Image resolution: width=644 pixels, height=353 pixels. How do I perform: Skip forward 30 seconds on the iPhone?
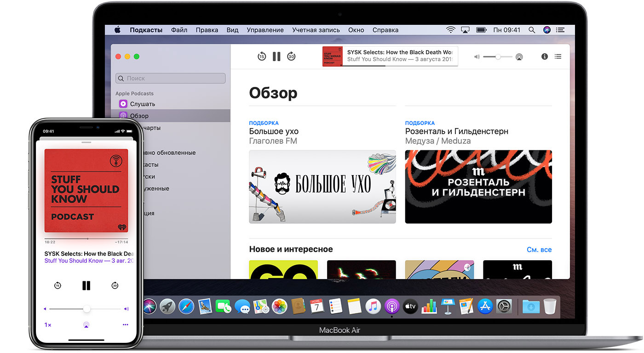pos(115,285)
